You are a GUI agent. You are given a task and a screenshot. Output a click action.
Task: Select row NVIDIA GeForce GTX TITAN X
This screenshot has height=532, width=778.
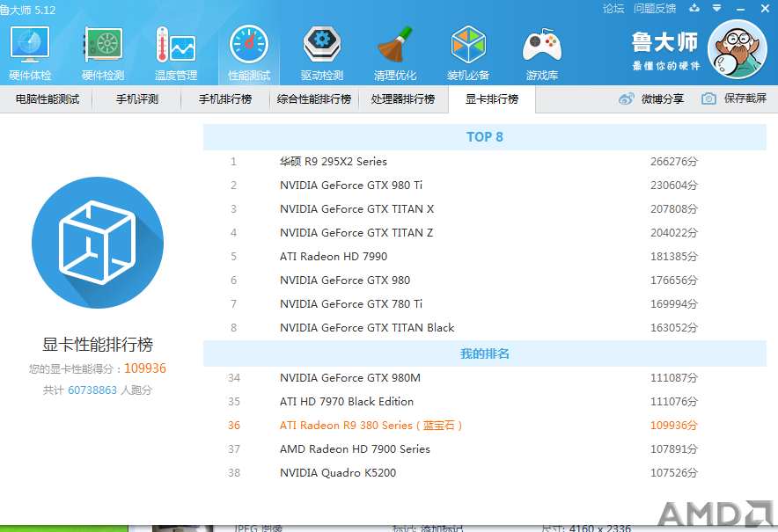tap(485, 209)
